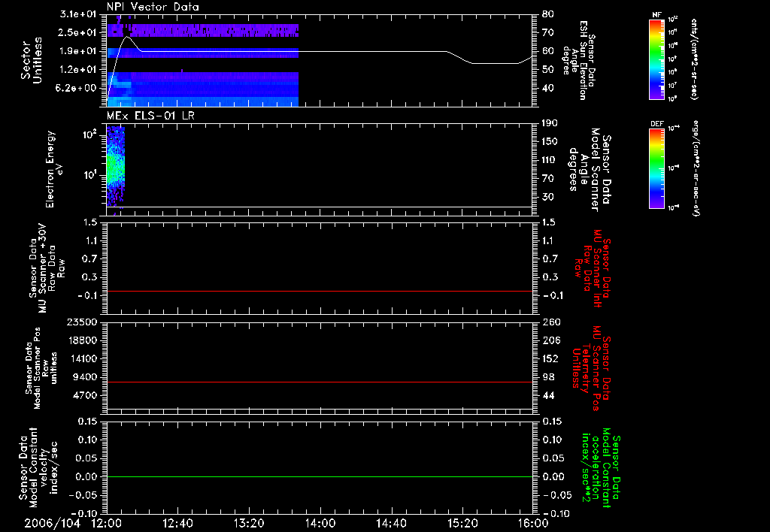Click the 12:40 time axis label
Screen dimensions: 770x532
click(177, 523)
